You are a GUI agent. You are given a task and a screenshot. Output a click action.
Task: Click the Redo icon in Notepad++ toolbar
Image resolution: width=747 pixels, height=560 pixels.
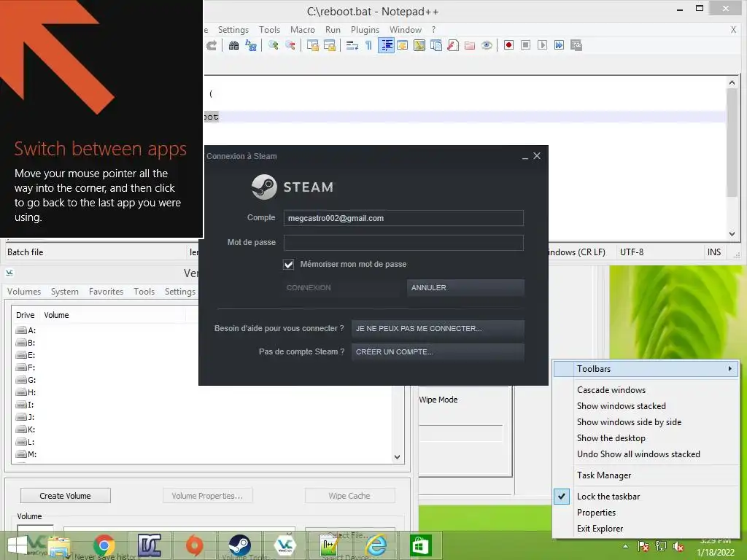[x=212, y=45]
